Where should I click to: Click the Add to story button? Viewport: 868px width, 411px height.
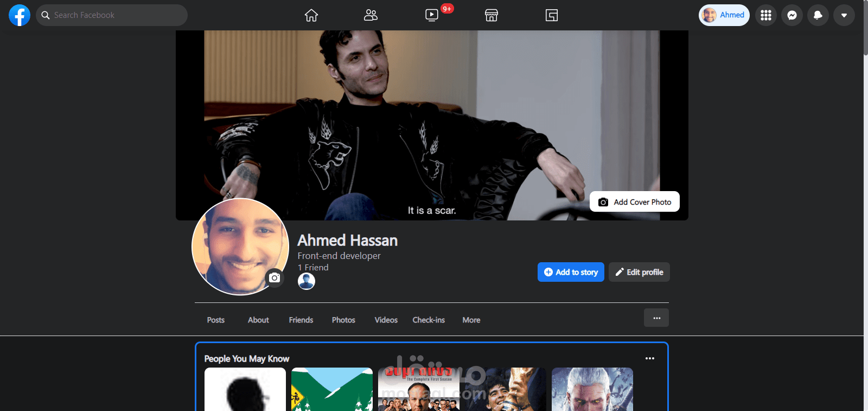pyautogui.click(x=571, y=272)
